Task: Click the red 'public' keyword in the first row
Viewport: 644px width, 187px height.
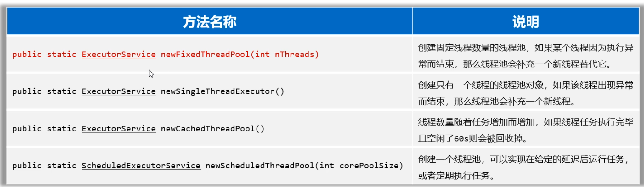Action: [27, 55]
